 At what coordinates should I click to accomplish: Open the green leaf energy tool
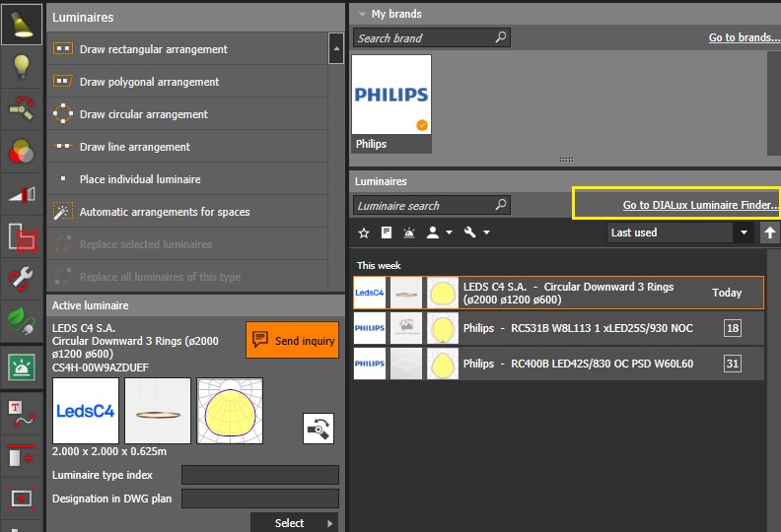click(x=22, y=321)
